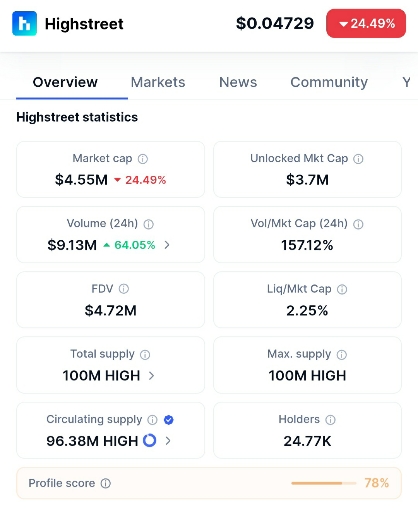Click the green 64.05% volume change
The width and height of the screenshot is (418, 512).
129,245
